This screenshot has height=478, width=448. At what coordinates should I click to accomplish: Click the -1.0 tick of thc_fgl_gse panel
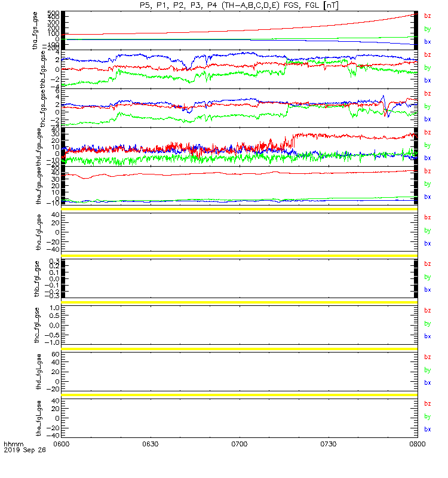(x=52, y=342)
